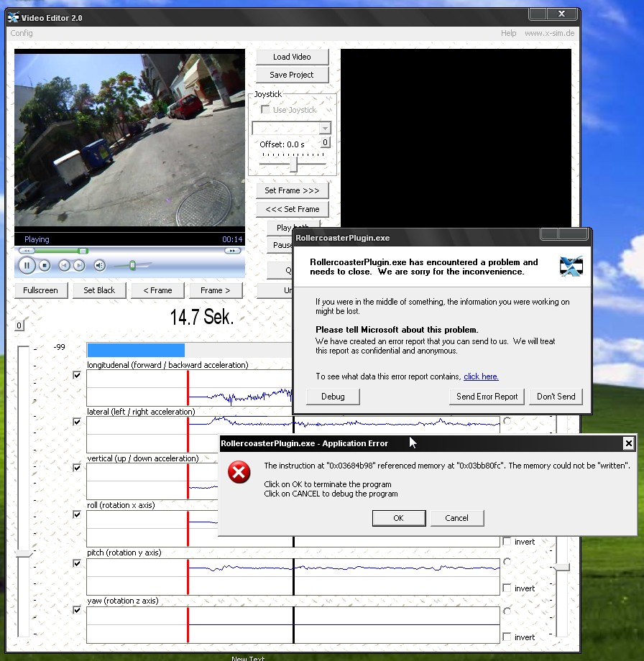Click Video Editor 2.0 title bar icon

point(14,17)
